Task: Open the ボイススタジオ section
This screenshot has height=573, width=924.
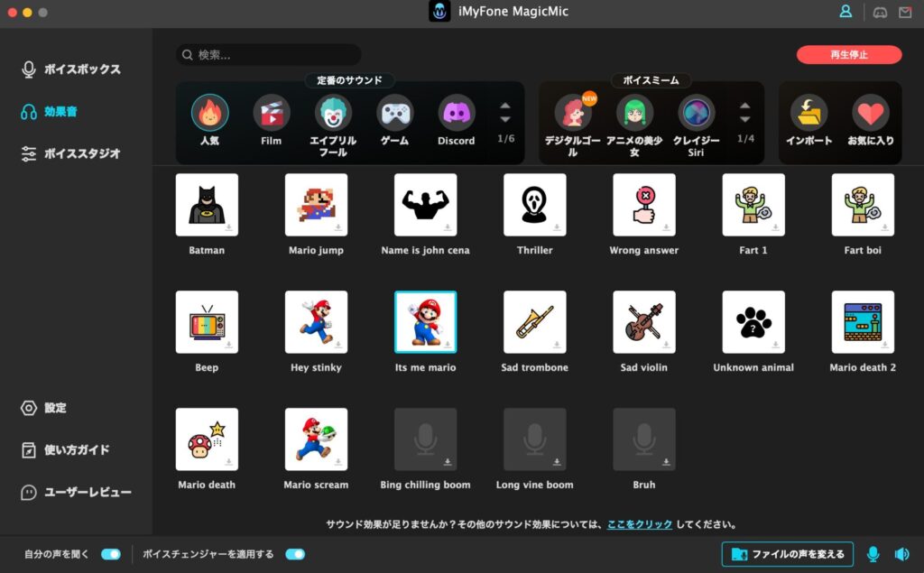Action: click(x=70, y=153)
